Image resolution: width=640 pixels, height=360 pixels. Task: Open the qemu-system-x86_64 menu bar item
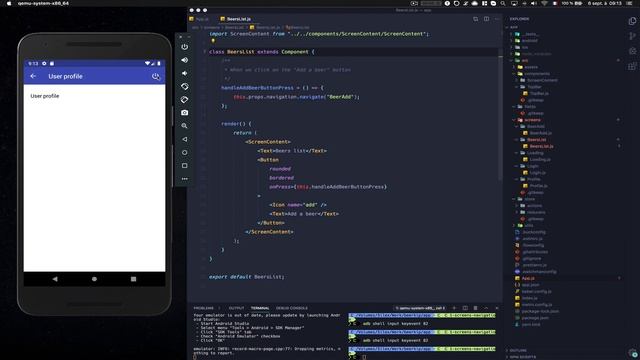[43, 3]
